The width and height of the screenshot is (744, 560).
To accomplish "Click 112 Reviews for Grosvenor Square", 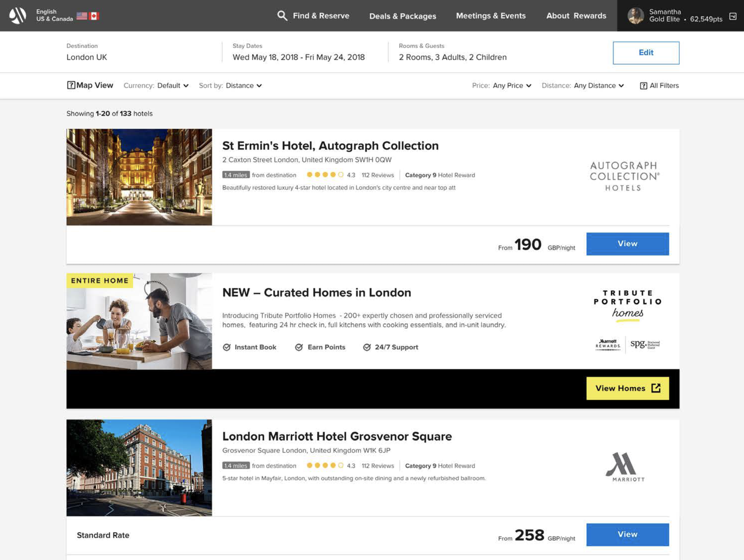I will pyautogui.click(x=378, y=466).
